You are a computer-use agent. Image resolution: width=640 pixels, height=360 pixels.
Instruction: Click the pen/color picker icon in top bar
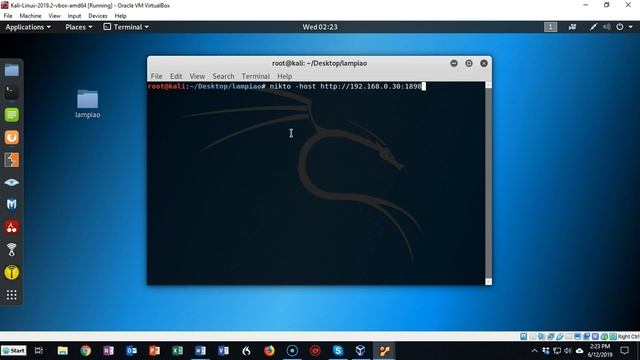[593, 27]
